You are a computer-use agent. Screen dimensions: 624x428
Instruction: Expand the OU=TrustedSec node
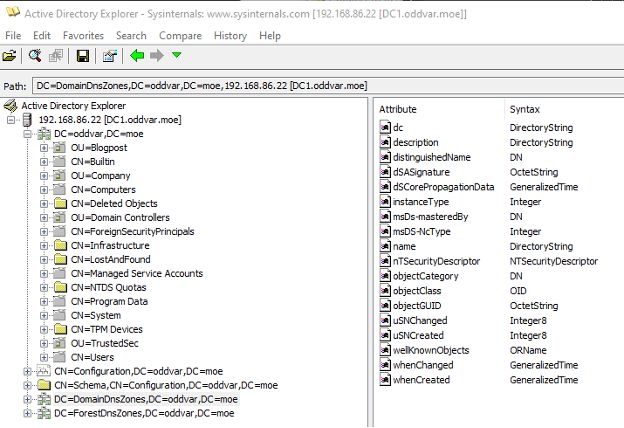44,343
